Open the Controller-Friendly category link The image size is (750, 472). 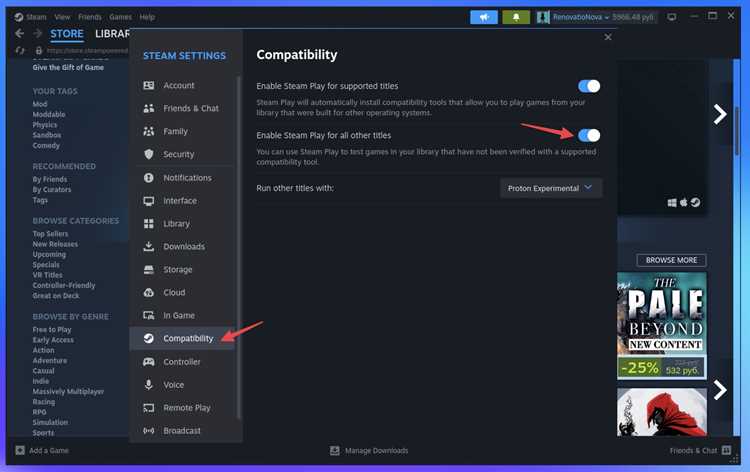point(64,285)
